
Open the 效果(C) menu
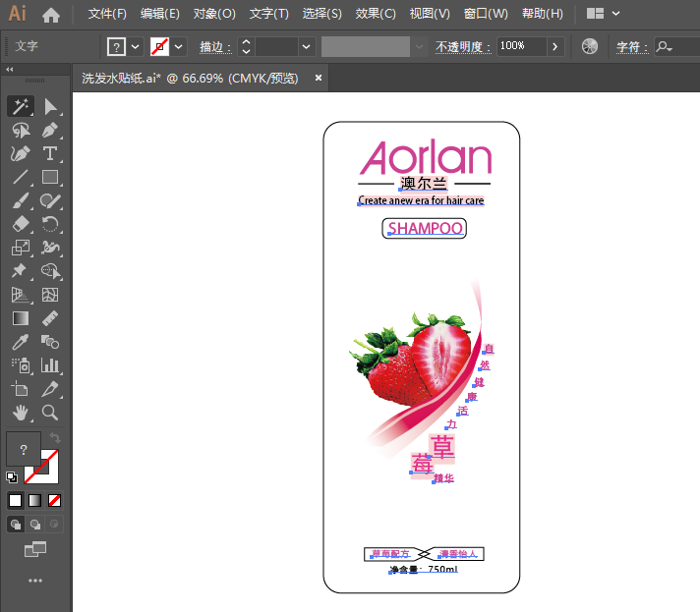coord(376,14)
